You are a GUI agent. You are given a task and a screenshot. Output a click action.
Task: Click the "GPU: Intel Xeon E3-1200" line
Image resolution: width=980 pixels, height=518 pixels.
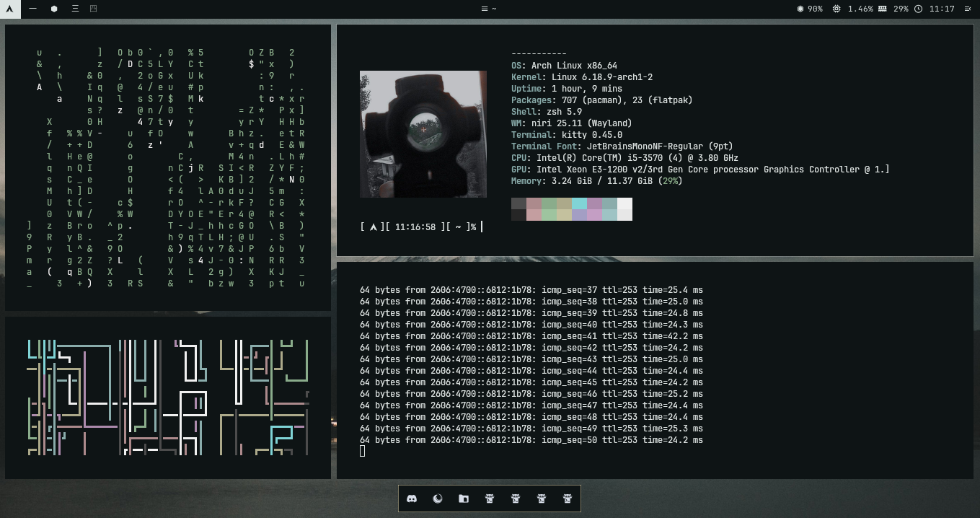pyautogui.click(x=700, y=170)
